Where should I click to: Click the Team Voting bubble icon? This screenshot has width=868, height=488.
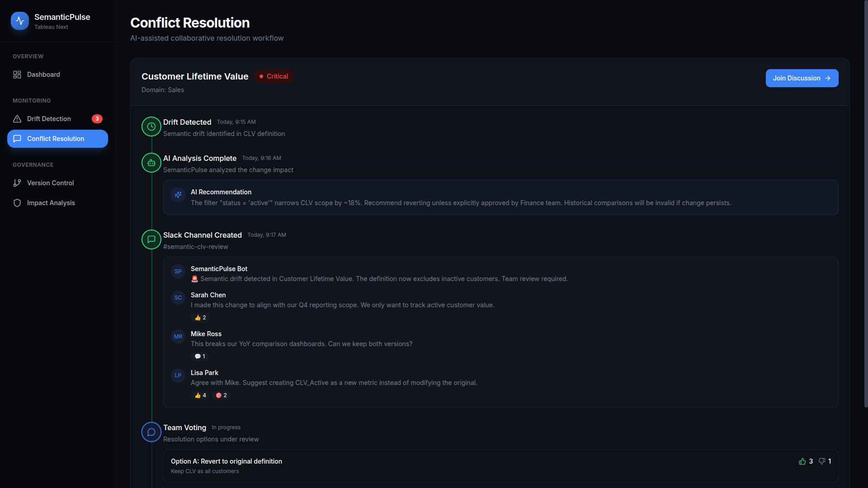151,432
